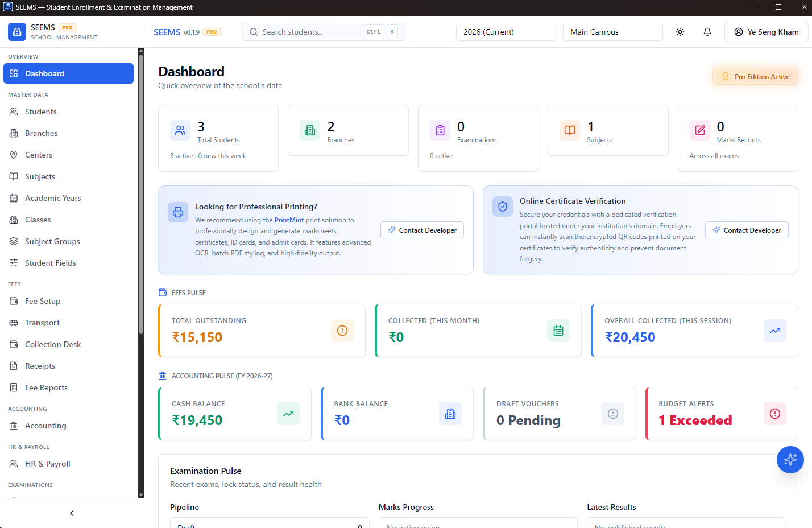Click the Search students field

[x=324, y=32]
